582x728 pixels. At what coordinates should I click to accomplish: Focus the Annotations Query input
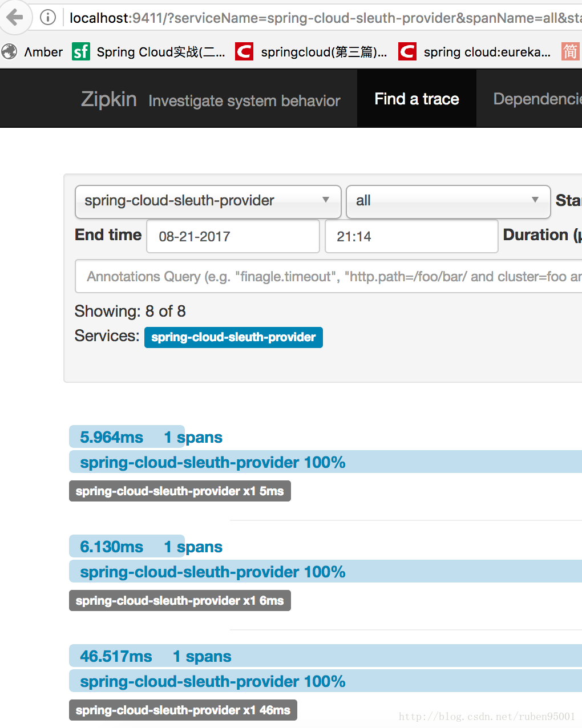point(329,276)
